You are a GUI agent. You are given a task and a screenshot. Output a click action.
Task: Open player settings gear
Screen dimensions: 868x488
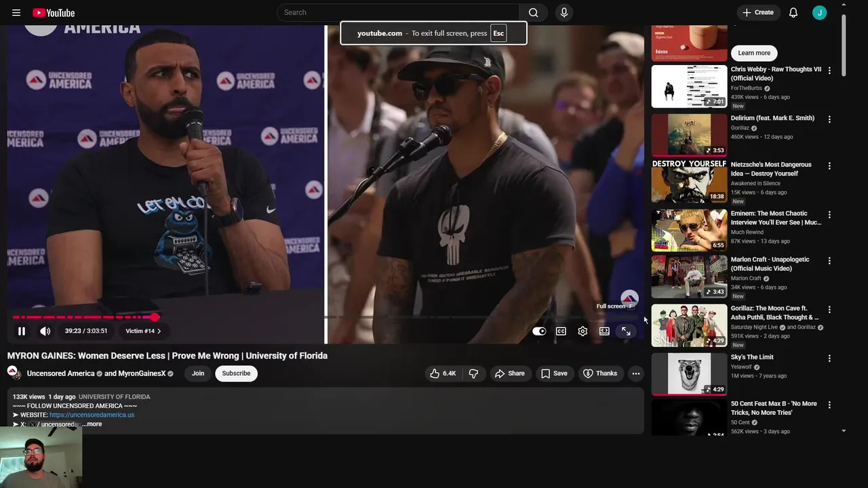(x=583, y=331)
